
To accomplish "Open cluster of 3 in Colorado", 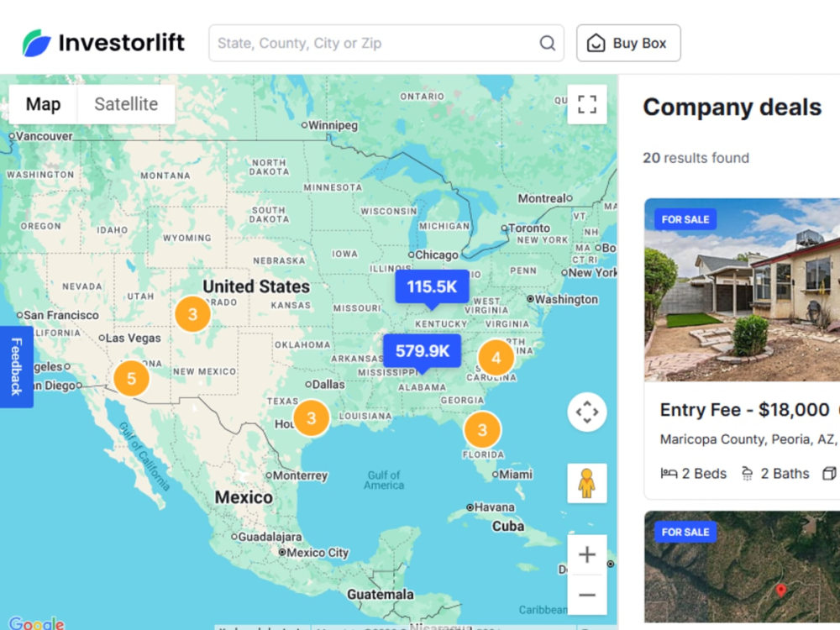I will 193,314.
